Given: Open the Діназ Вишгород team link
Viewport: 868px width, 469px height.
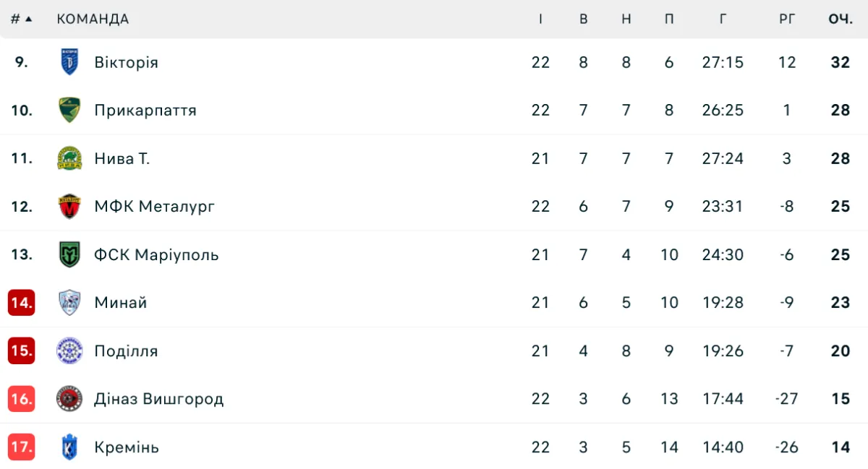Looking at the screenshot, I should (x=159, y=399).
